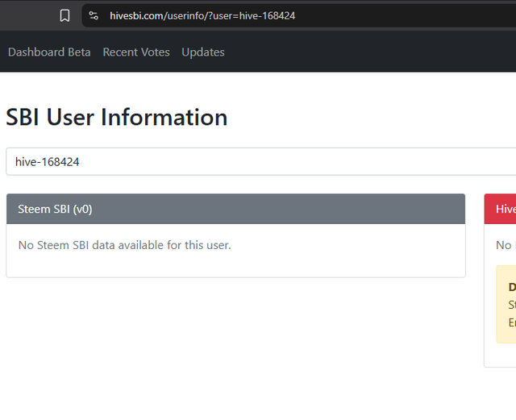Focus the username field containing hive-168424
Screen dimensions: 516x420
pyautogui.click(x=261, y=161)
